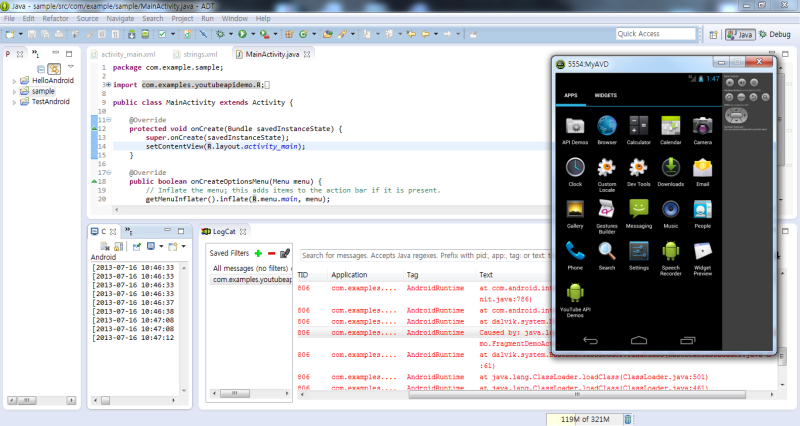
Task: Open the Android Virtual Device Manager icon
Action: [x=145, y=34]
